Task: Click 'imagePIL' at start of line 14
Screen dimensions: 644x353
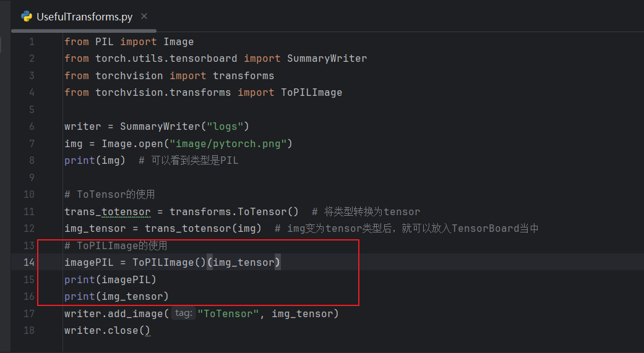Action: tap(89, 263)
